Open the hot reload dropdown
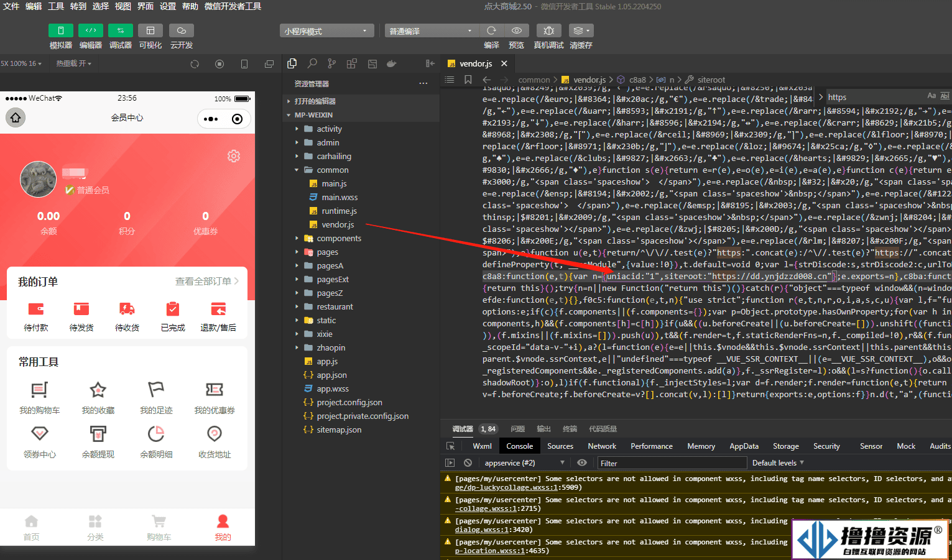This screenshot has height=560, width=952. coord(74,63)
